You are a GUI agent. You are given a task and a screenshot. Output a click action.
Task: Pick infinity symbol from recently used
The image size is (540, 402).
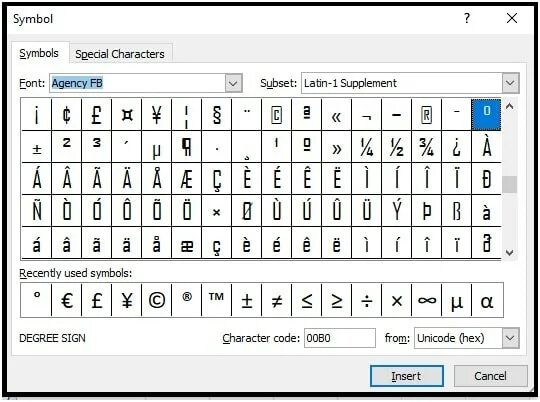click(x=426, y=300)
